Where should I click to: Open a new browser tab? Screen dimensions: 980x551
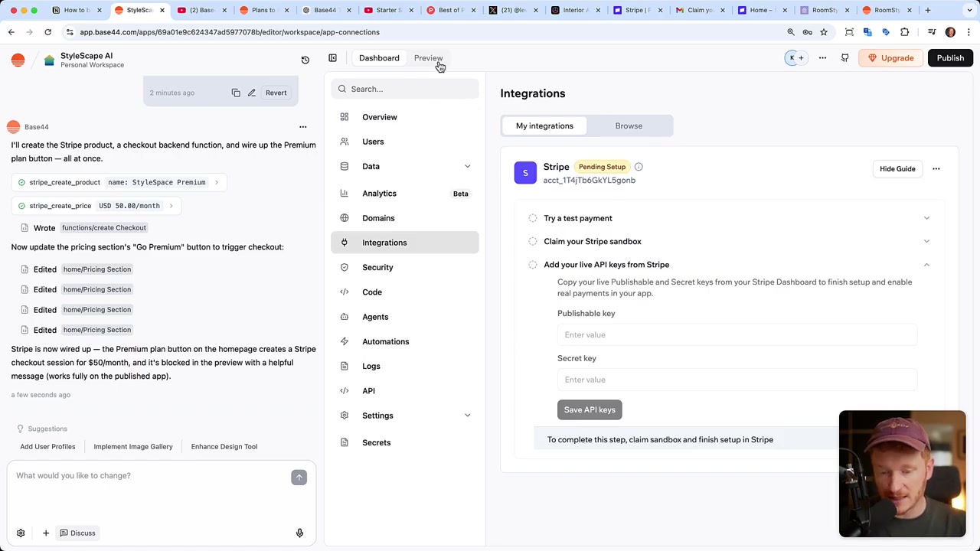[927, 10]
